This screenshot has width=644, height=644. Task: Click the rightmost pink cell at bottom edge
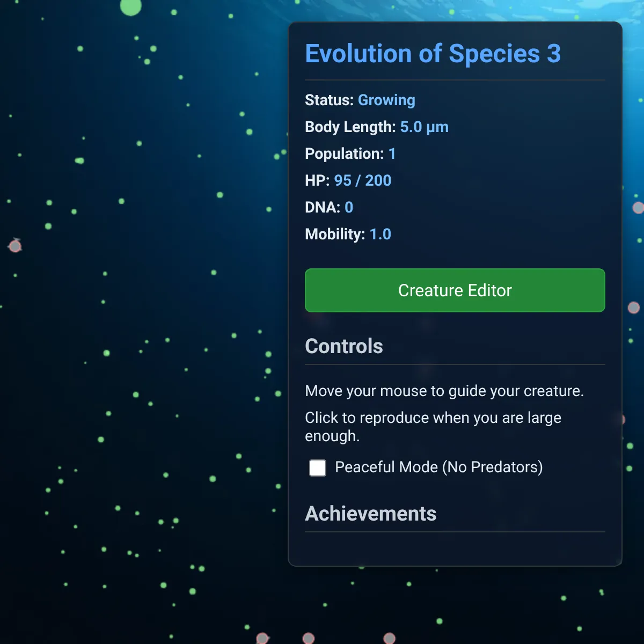(x=390, y=638)
